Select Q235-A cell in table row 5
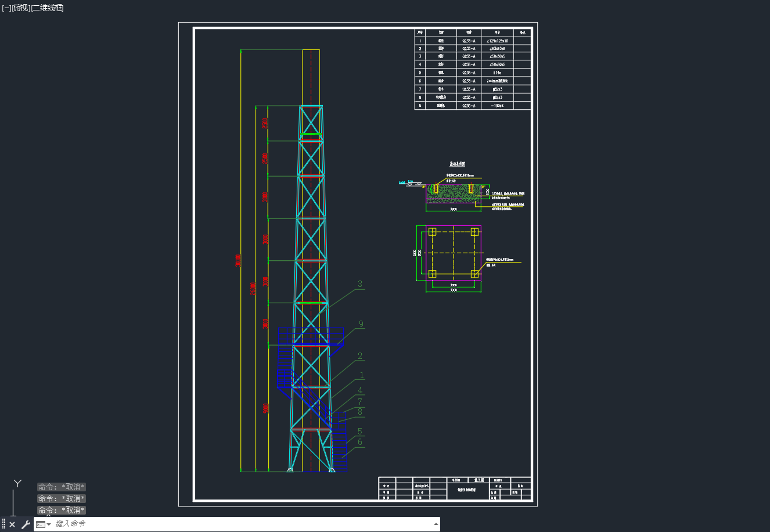770x532 pixels. coord(469,73)
